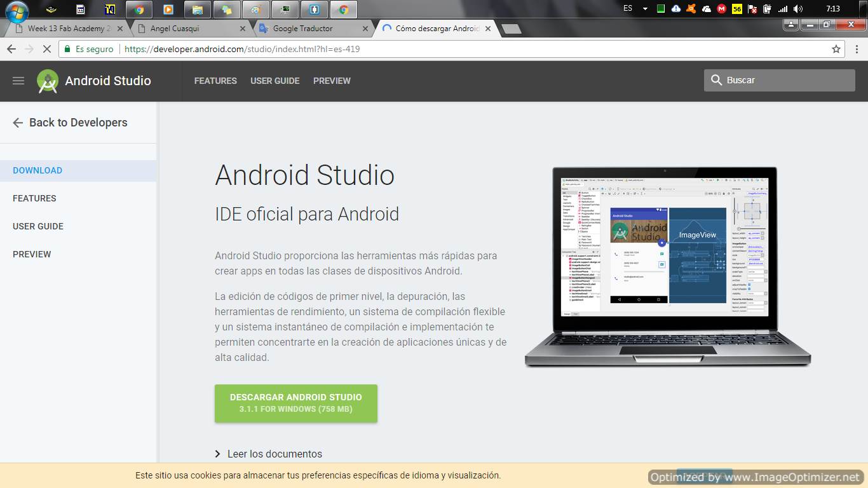Click the yellow 56 temperature tray icon
This screenshot has width=868, height=488.
[x=737, y=9]
